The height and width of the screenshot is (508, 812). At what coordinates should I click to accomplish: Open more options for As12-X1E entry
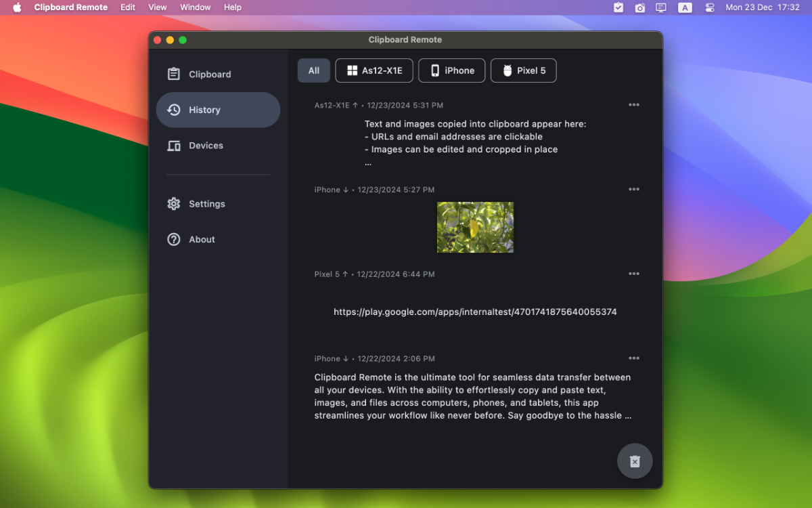tap(634, 105)
